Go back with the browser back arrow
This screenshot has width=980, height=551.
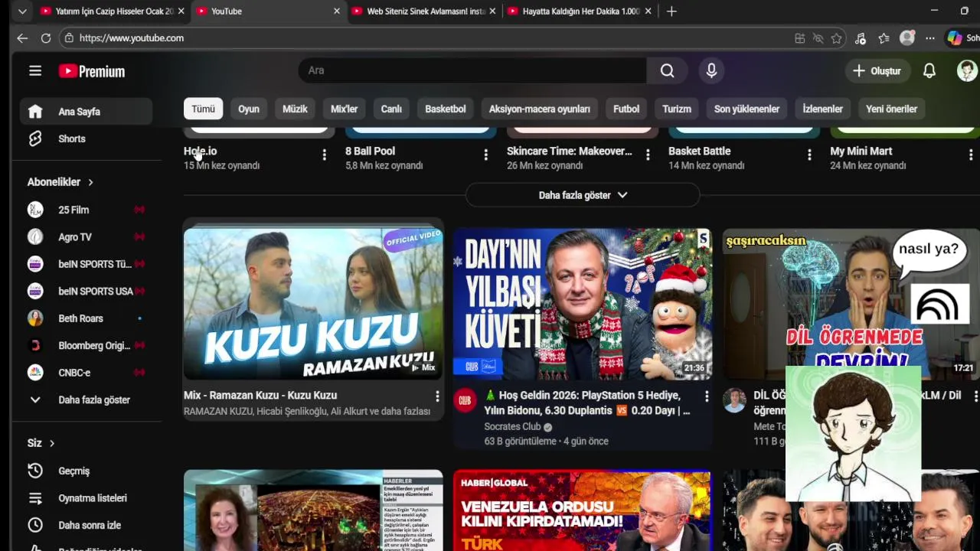pyautogui.click(x=22, y=38)
